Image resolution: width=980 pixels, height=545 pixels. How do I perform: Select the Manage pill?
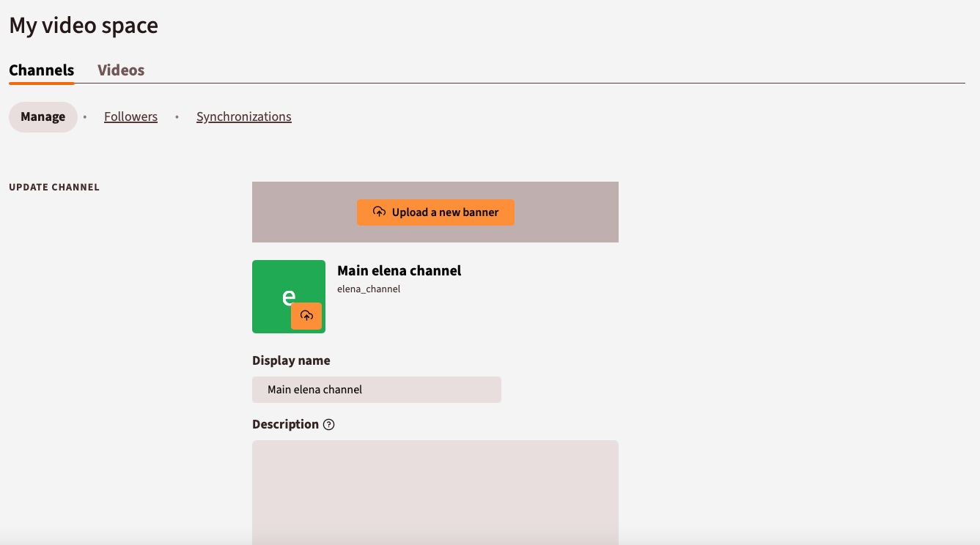click(x=43, y=116)
